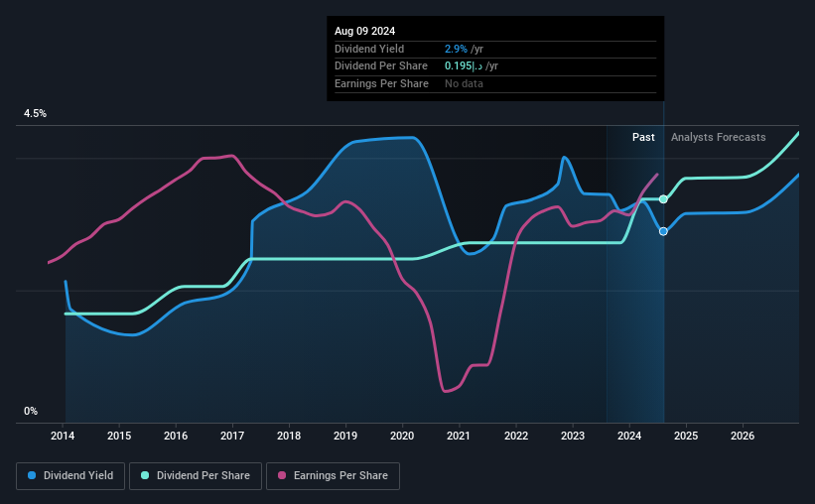Toggle the Dividend Per Share legend button
The height and width of the screenshot is (504, 815).
click(x=196, y=476)
